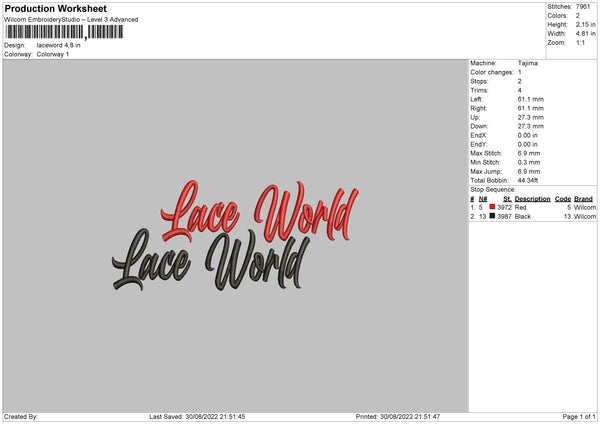Click the Description column header

coord(533,199)
